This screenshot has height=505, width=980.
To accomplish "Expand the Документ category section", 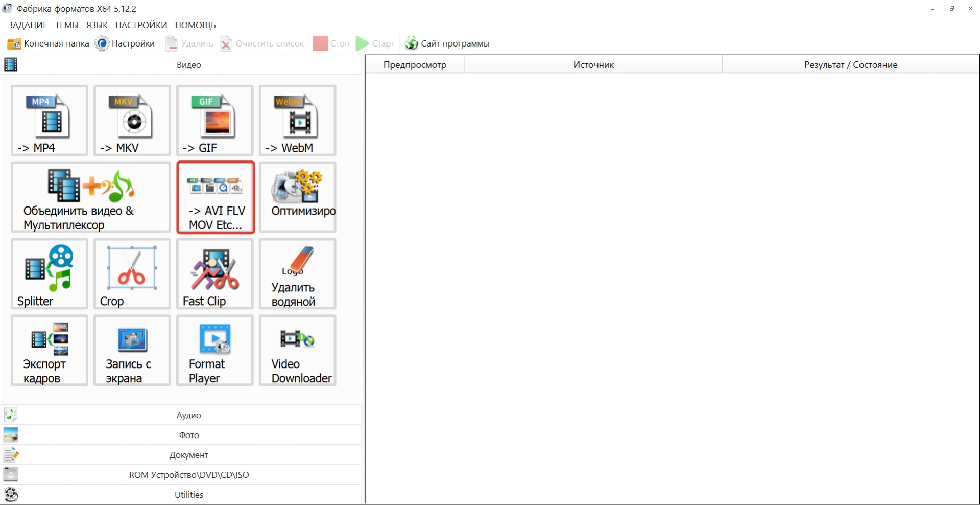I will coord(188,455).
